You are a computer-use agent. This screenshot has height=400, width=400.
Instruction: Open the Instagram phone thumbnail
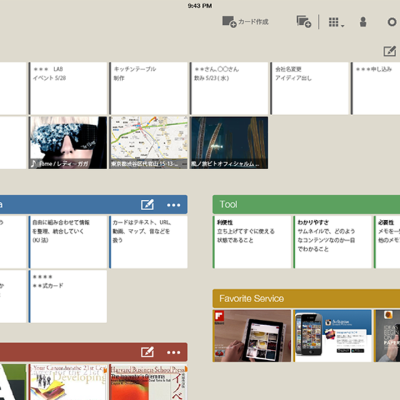point(333,336)
